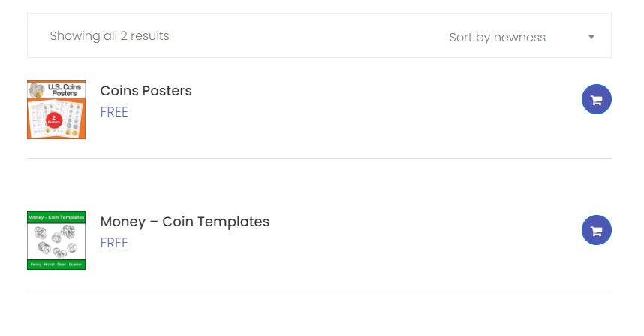644x336 pixels.
Task: Add Money – Coin Templates to cart
Action: pyautogui.click(x=597, y=230)
